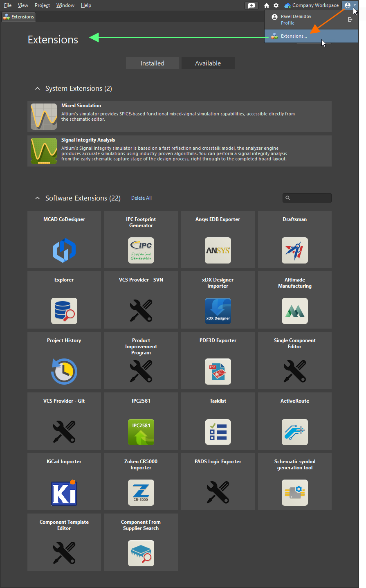
Task: Select the Explorer extension icon
Action: (x=64, y=311)
